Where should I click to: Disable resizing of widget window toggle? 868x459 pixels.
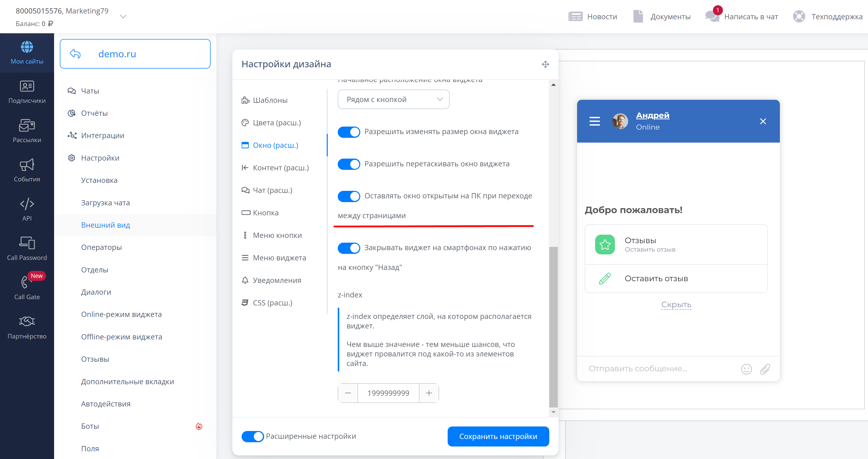click(x=349, y=132)
